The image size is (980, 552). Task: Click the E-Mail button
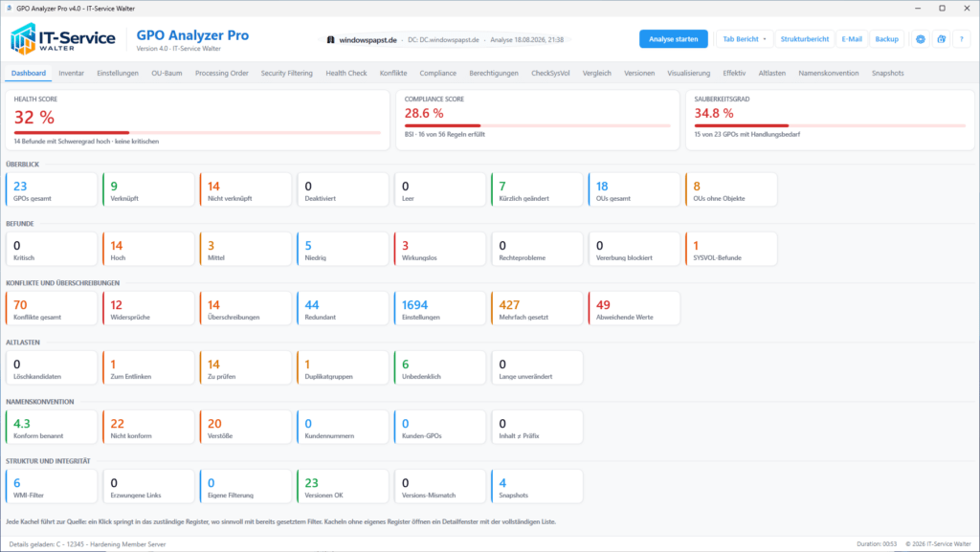pyautogui.click(x=851, y=38)
